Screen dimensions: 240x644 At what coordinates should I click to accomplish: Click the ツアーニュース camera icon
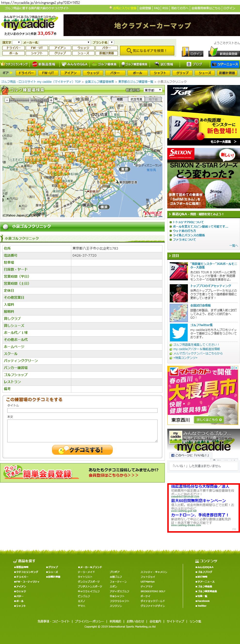click(x=214, y=64)
